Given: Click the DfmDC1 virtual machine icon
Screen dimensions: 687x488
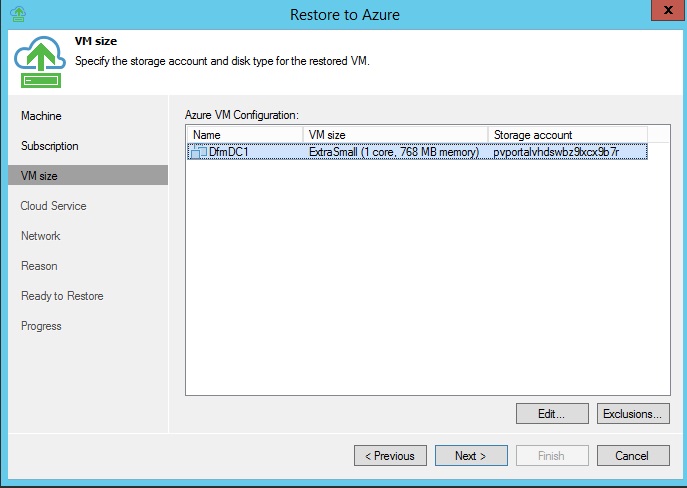Looking at the screenshot, I should pos(198,152).
